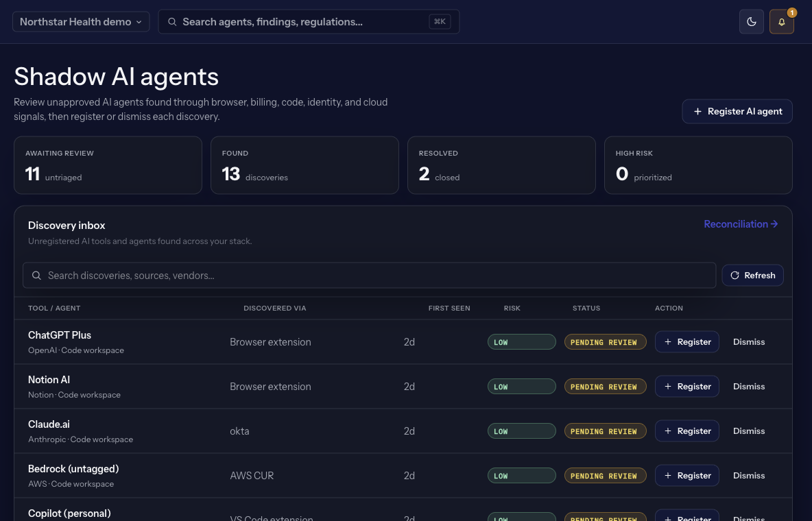Click the First Seen column header
The image size is (812, 521).
pyautogui.click(x=449, y=308)
